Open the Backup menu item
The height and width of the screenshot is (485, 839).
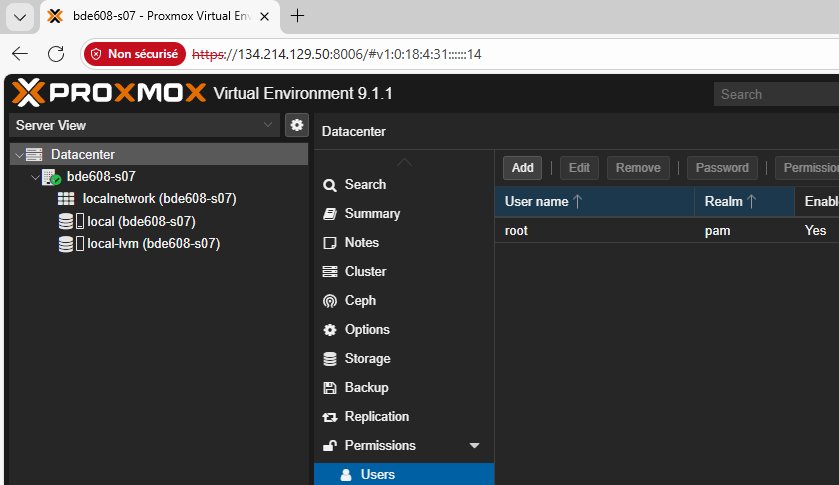[365, 387]
